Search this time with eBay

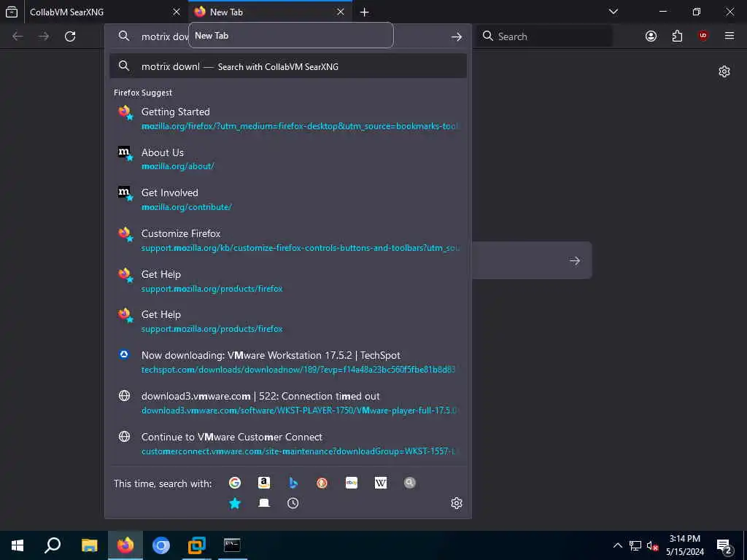(352, 483)
